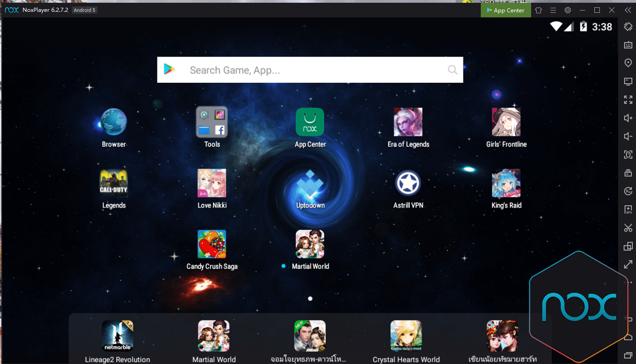This screenshot has height=364, width=636.
Task: Open NoxPlayer system settings gear
Action: point(568,10)
